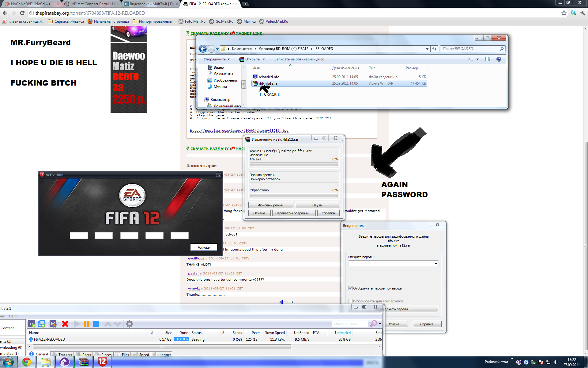Click the taskbar volume speaker icon
588x368 pixels.
(x=556, y=362)
